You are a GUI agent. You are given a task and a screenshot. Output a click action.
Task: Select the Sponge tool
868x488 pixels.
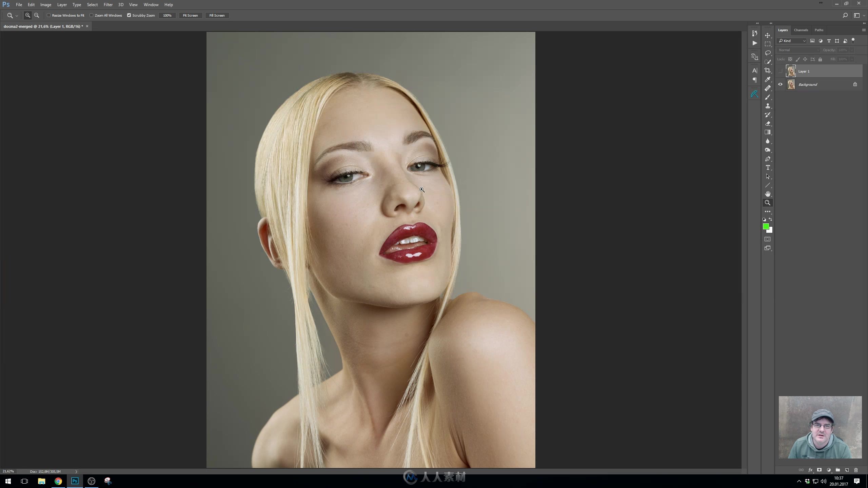coord(767,150)
